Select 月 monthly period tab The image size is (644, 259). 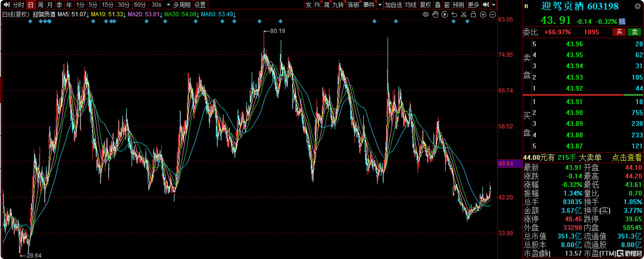pos(50,5)
